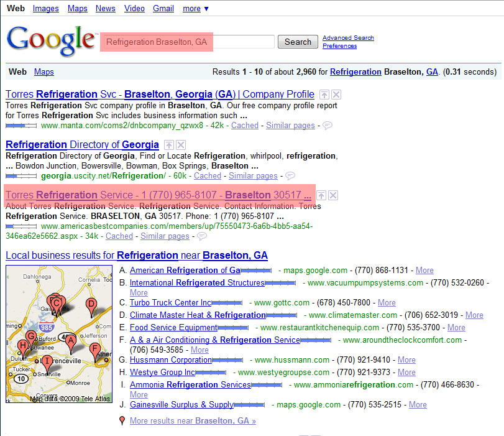Open Ammonia Refrigeration Services listing
The image size is (504, 436).
click(x=191, y=385)
